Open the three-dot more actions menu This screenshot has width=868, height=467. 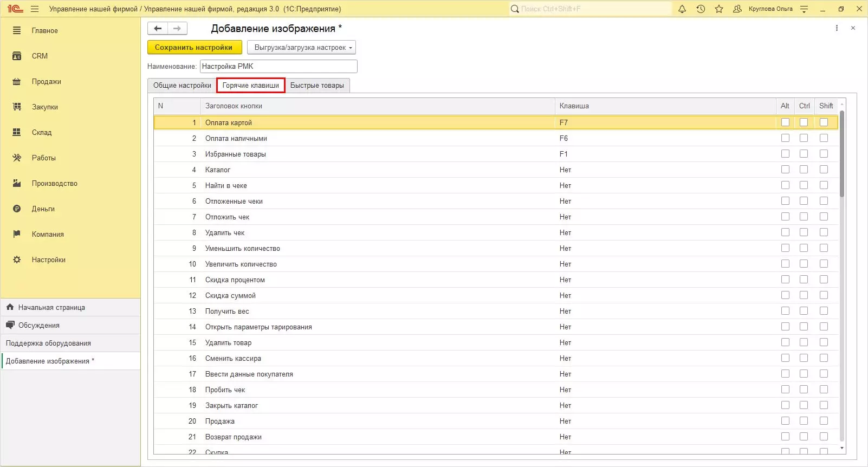point(837,28)
